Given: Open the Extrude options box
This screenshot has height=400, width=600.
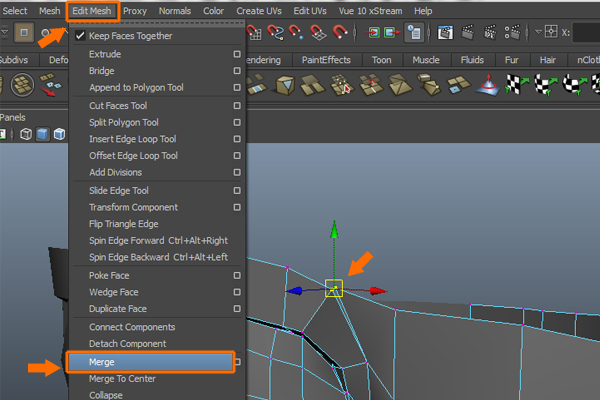Looking at the screenshot, I should pyautogui.click(x=237, y=54).
